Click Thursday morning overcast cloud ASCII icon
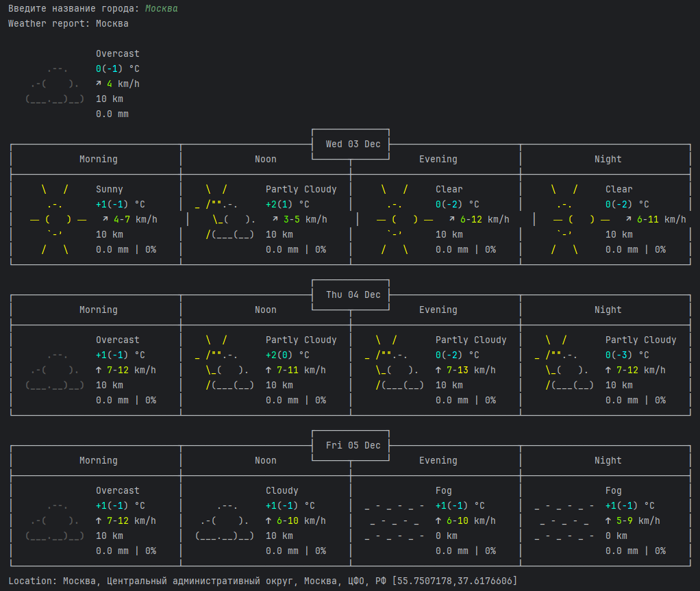 (55, 370)
